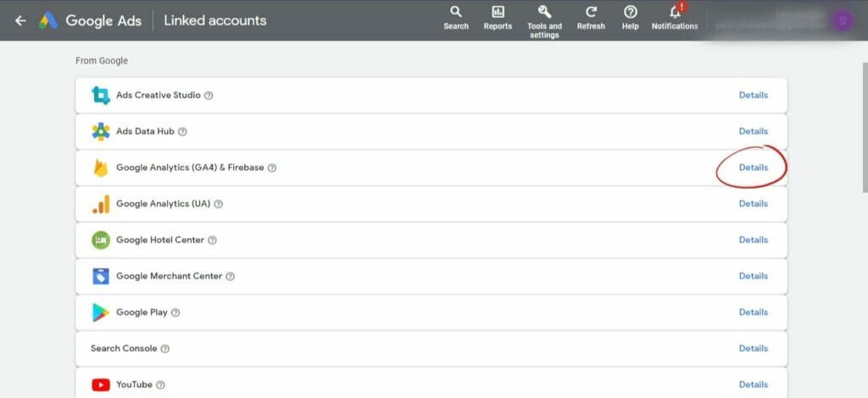This screenshot has height=398, width=868.
Task: Click the Google Play triangle icon
Action: [x=101, y=312]
